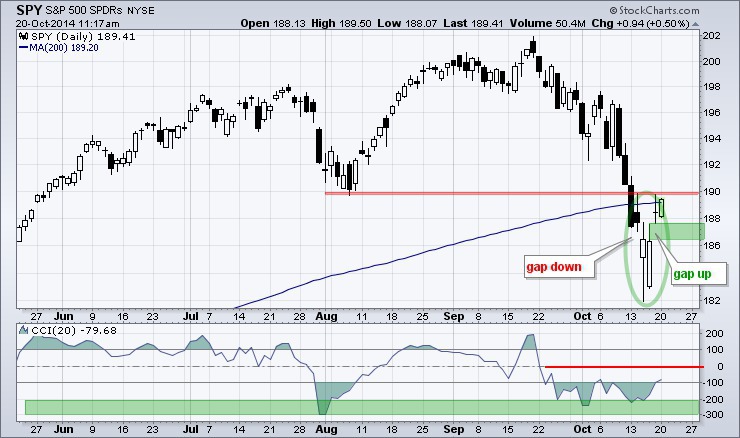Click the 196 price axis label
This screenshot has height=438, width=740.
click(712, 113)
